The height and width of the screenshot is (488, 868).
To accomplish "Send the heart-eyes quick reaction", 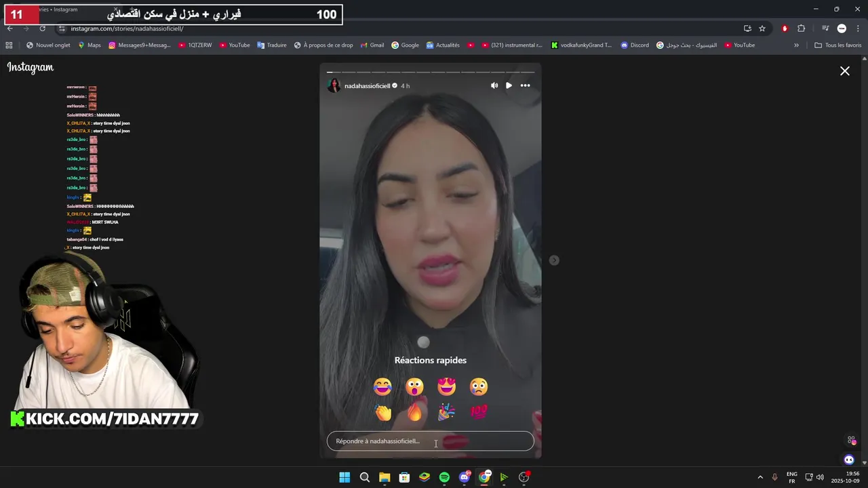I will tap(446, 387).
